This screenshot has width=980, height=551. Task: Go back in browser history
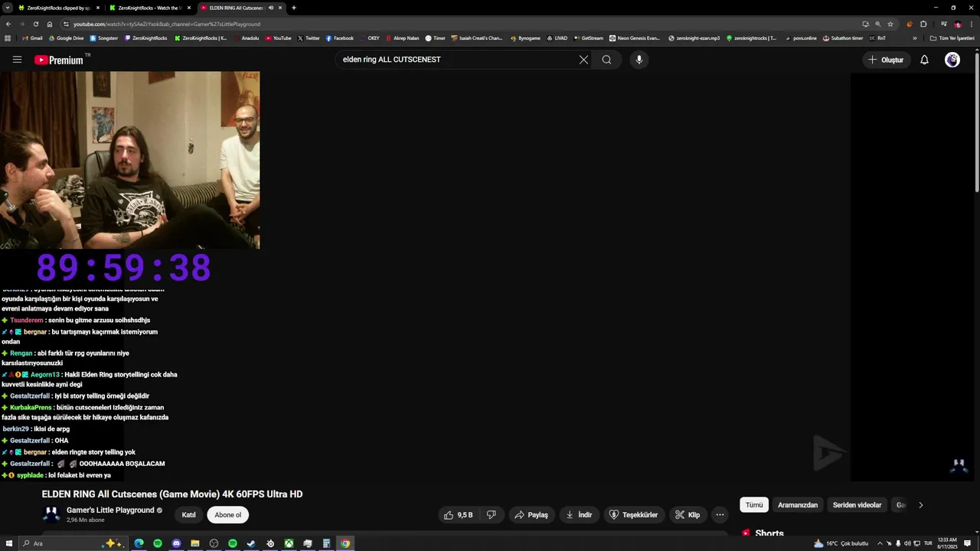click(8, 24)
